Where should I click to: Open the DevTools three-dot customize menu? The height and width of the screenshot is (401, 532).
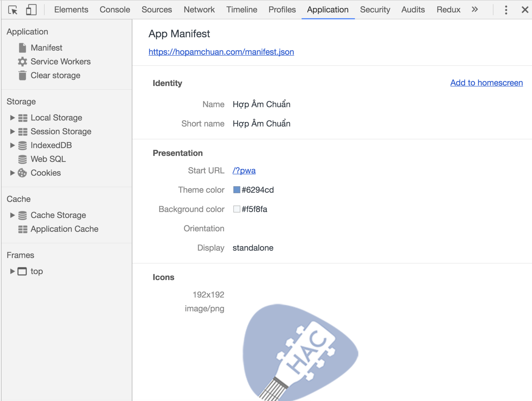coord(506,10)
